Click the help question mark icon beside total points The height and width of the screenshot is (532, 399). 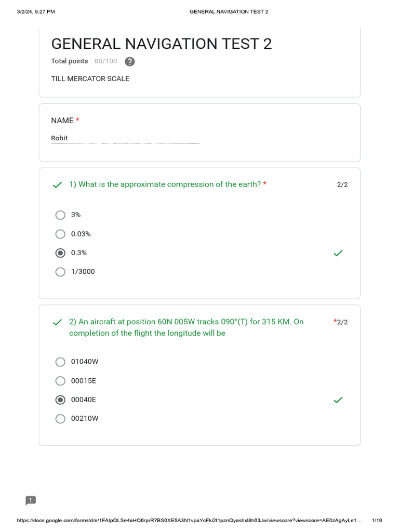click(x=130, y=61)
